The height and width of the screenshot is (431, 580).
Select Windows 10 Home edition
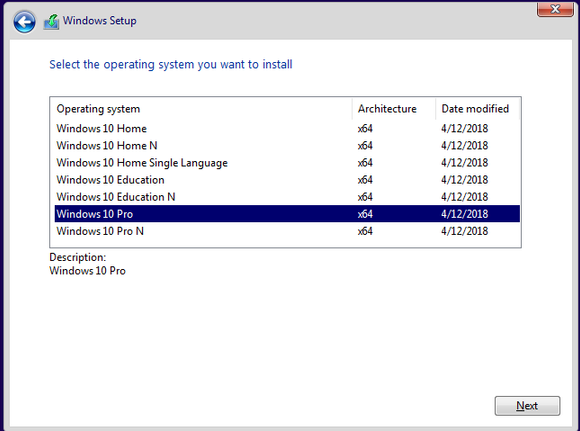287,128
